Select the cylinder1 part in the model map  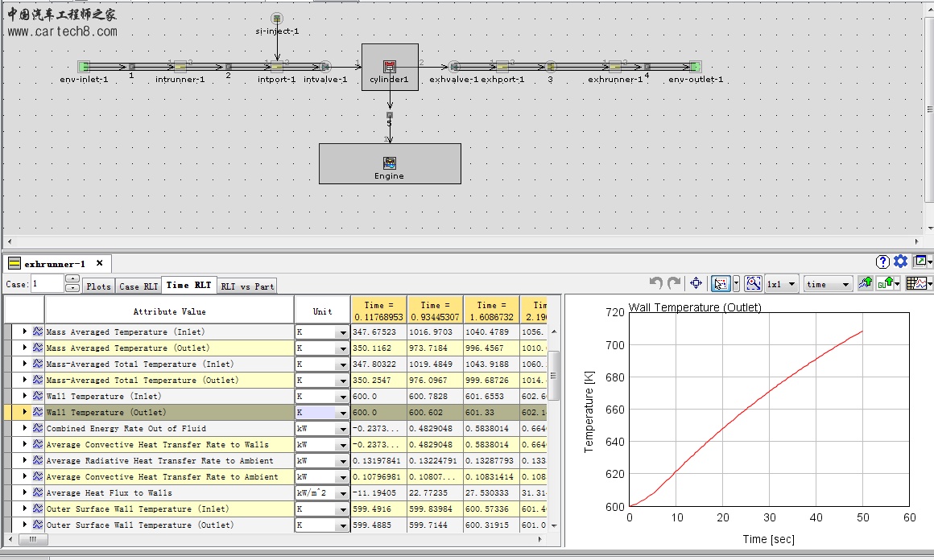pyautogui.click(x=390, y=68)
